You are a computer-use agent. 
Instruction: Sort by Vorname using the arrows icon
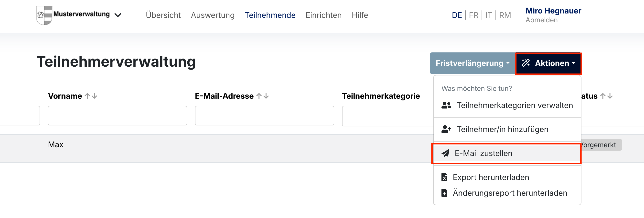(x=91, y=96)
